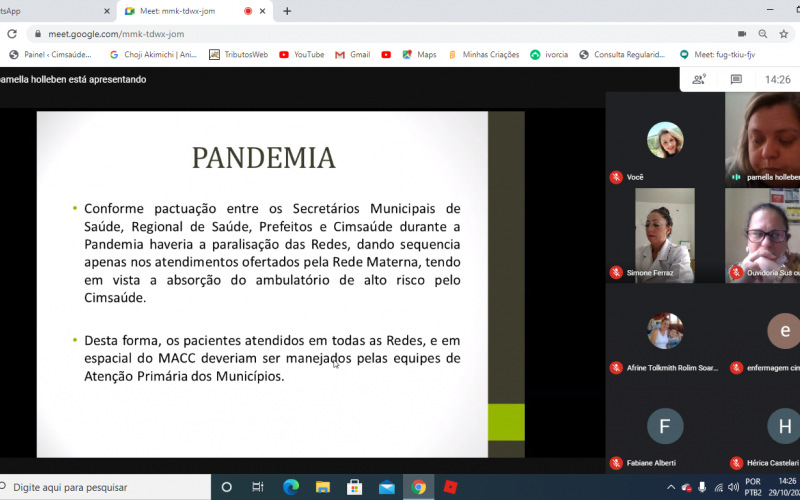Viewport: 800px width, 500px height.
Task: Click the Ouvidoria Sus video tile
Action: pyautogui.click(x=762, y=235)
